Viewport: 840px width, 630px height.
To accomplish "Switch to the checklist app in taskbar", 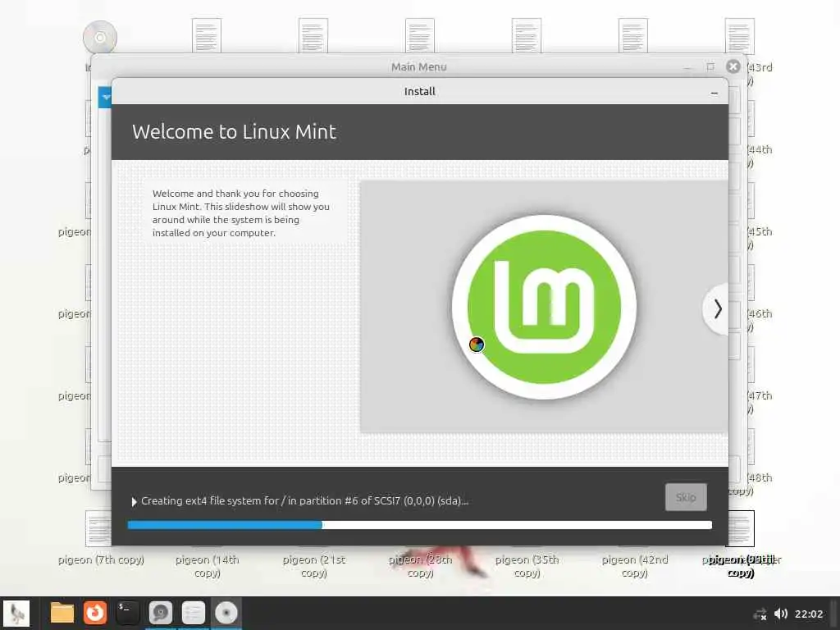I will coord(194,613).
